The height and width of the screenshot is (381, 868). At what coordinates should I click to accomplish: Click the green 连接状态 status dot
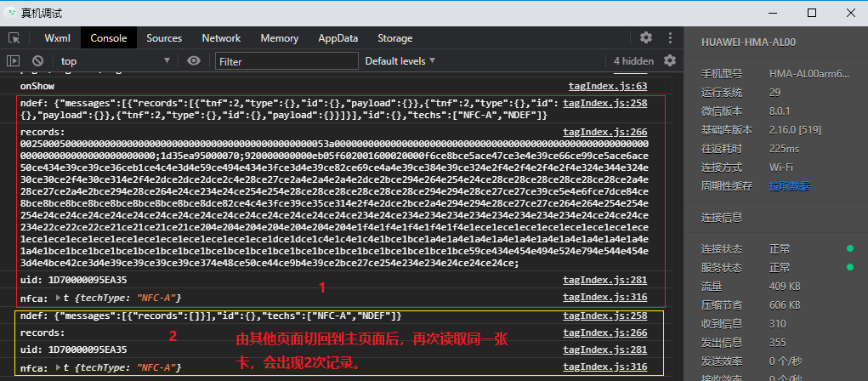click(850, 248)
